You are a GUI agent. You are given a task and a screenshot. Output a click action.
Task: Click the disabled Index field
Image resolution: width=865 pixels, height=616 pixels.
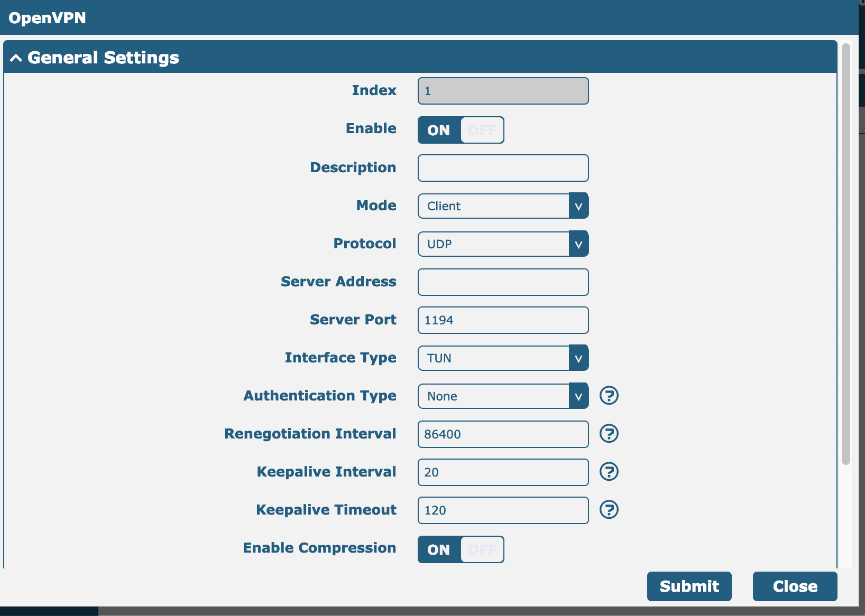click(503, 91)
